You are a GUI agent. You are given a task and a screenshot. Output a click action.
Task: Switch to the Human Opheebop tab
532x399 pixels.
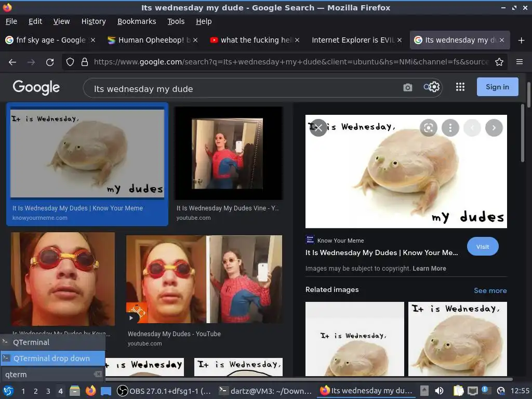coord(151,40)
